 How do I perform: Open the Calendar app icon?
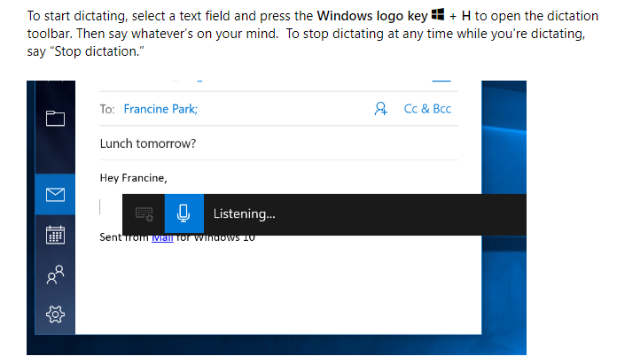(55, 235)
